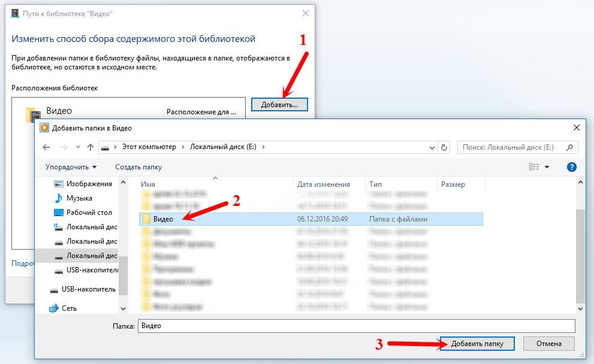Open the Упорядочить menu
Screen dimensions: 594x364
pyautogui.click(x=71, y=167)
